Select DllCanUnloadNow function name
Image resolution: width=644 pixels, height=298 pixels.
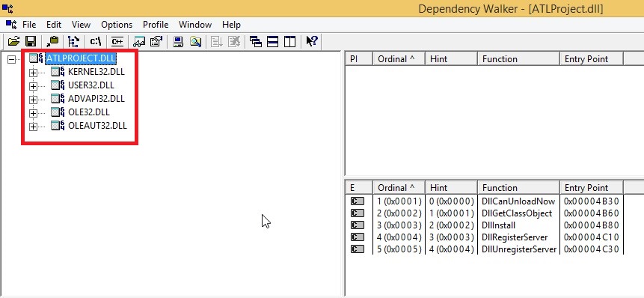(519, 201)
